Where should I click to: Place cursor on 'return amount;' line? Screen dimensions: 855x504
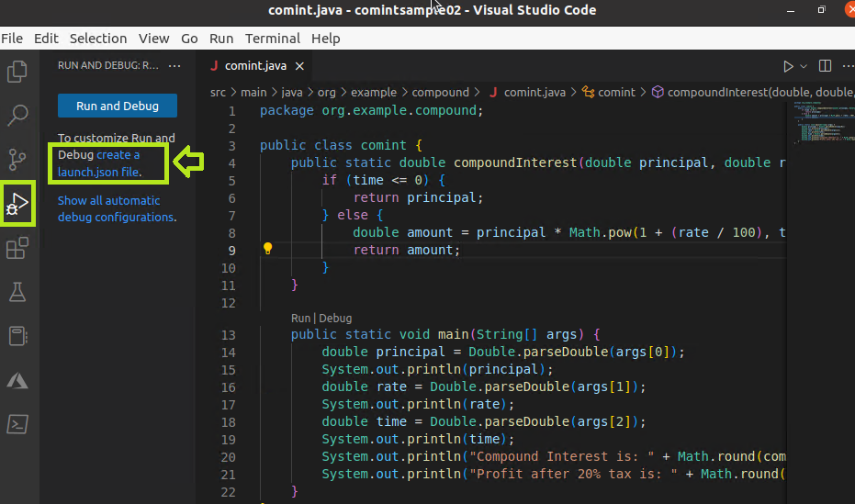407,250
